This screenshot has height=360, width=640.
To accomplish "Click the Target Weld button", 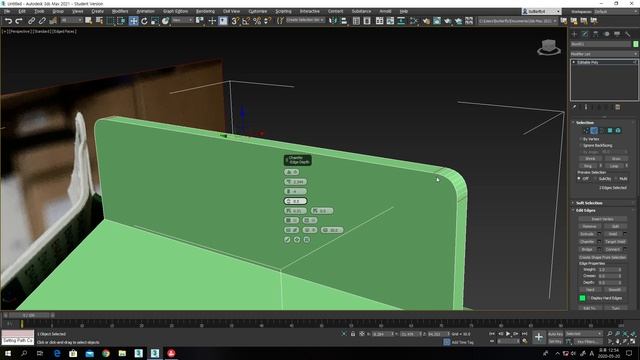I will [x=615, y=242].
